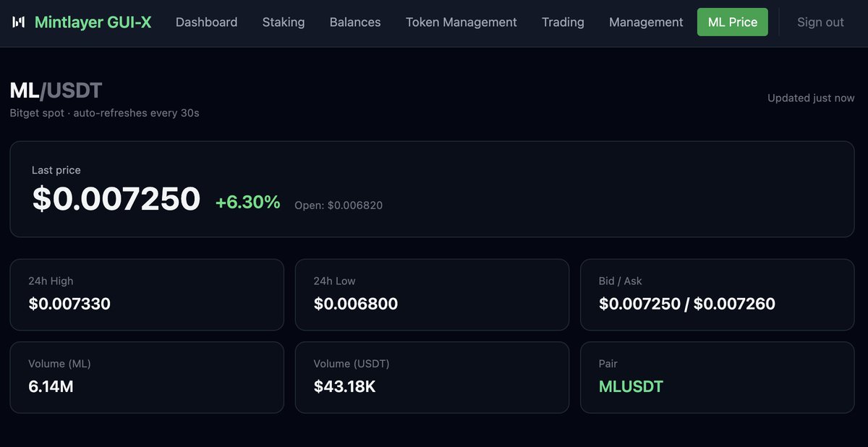Click the "Volume (USDT)" label
The width and height of the screenshot is (868, 447).
(352, 364)
